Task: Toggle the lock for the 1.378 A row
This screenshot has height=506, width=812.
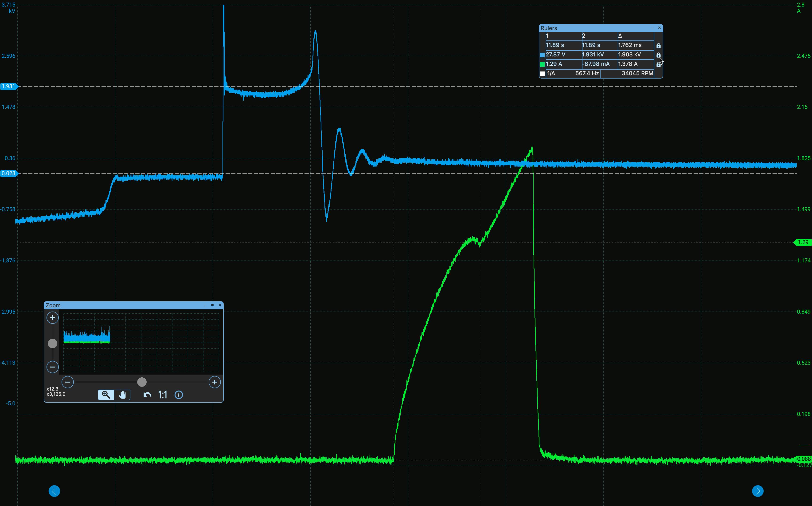Action: click(x=659, y=64)
